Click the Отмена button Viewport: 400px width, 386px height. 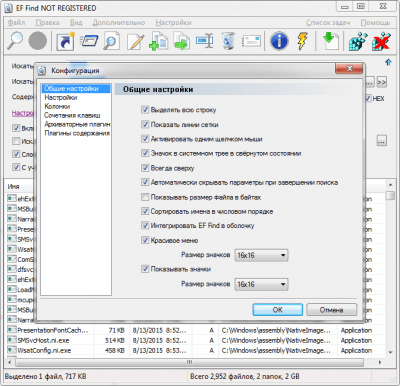pyautogui.click(x=331, y=310)
